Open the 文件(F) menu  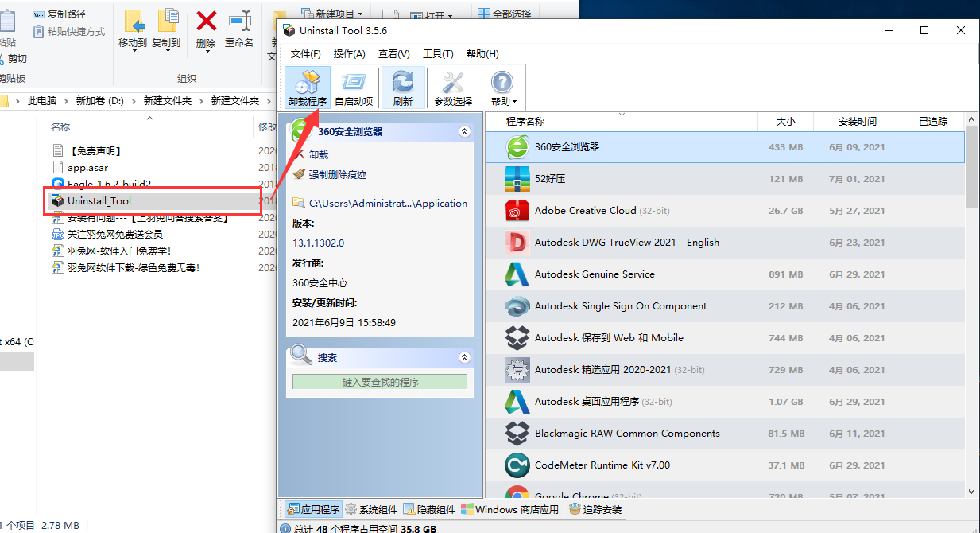click(306, 54)
